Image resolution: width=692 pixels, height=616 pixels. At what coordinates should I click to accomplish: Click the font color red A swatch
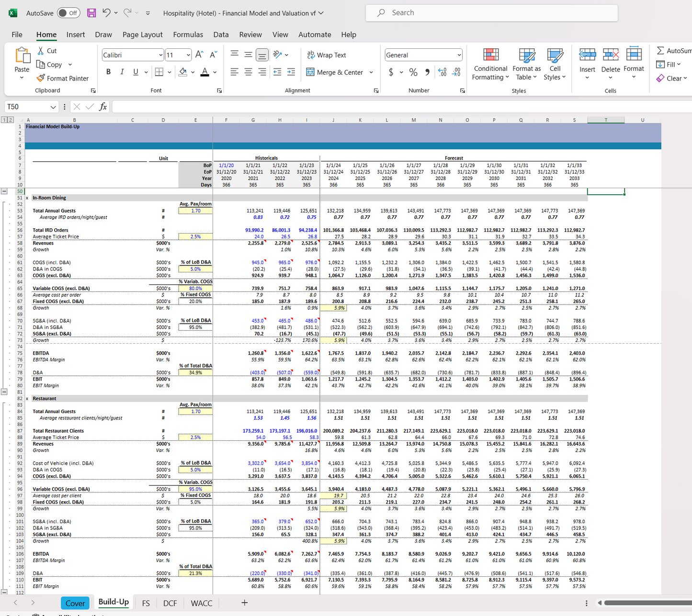(x=204, y=72)
